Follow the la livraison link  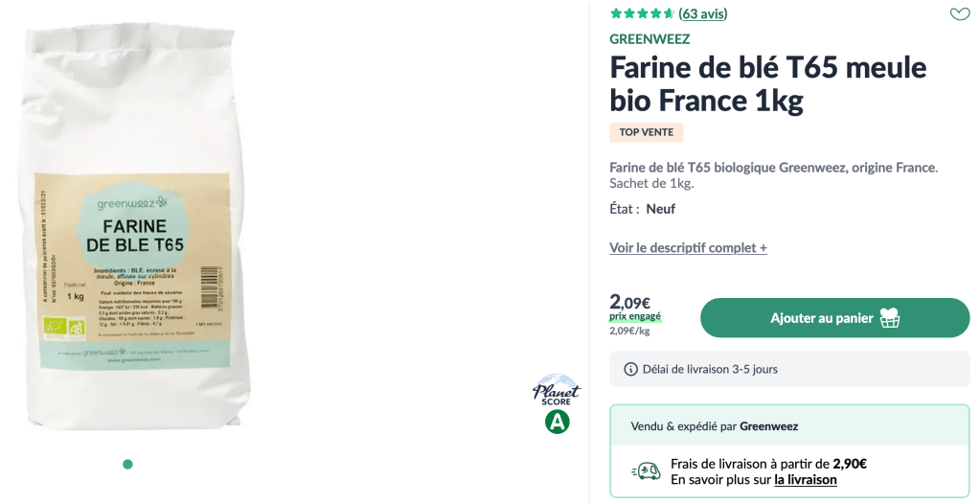point(805,479)
